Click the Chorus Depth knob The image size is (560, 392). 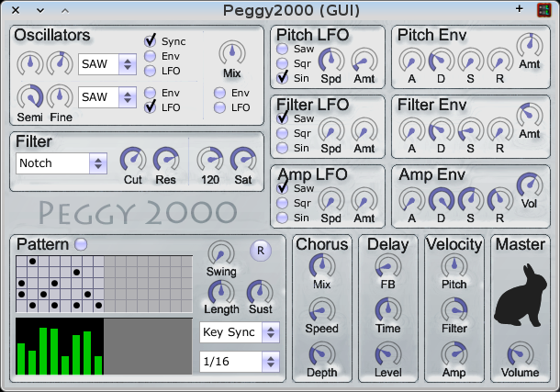(x=322, y=354)
